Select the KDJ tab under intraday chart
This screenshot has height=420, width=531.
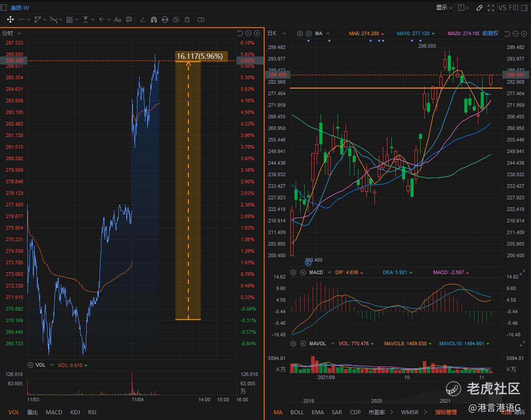click(x=75, y=412)
